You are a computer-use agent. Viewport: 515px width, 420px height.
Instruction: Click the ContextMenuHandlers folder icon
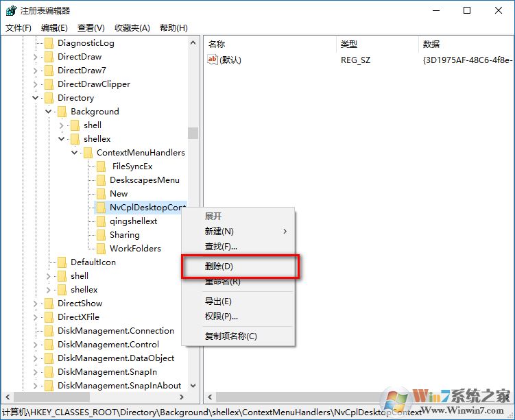[88, 153]
